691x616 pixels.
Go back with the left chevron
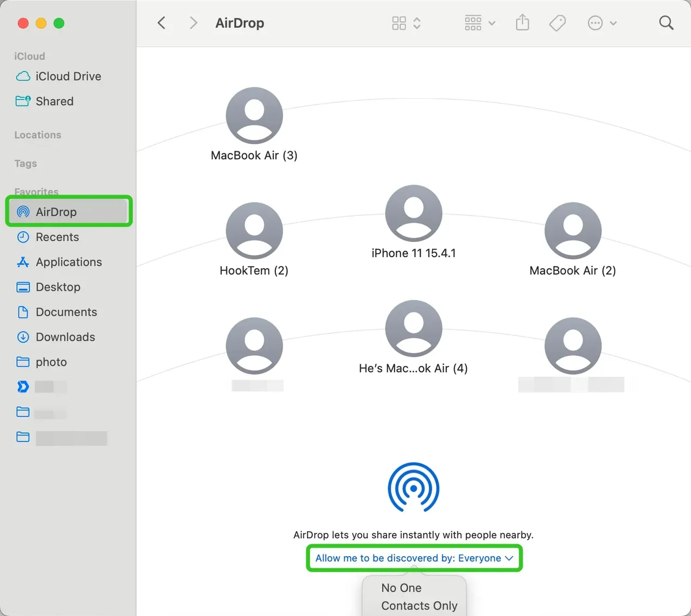pos(161,23)
